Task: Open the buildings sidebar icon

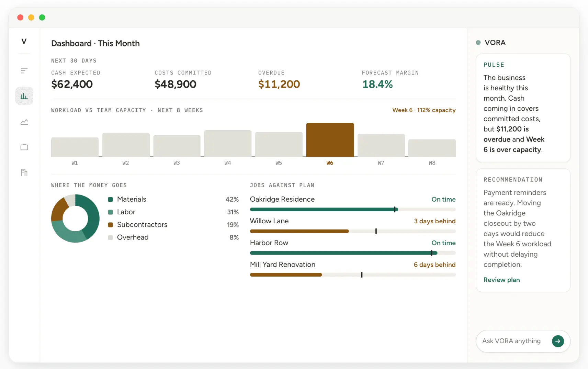Action: coord(24,172)
